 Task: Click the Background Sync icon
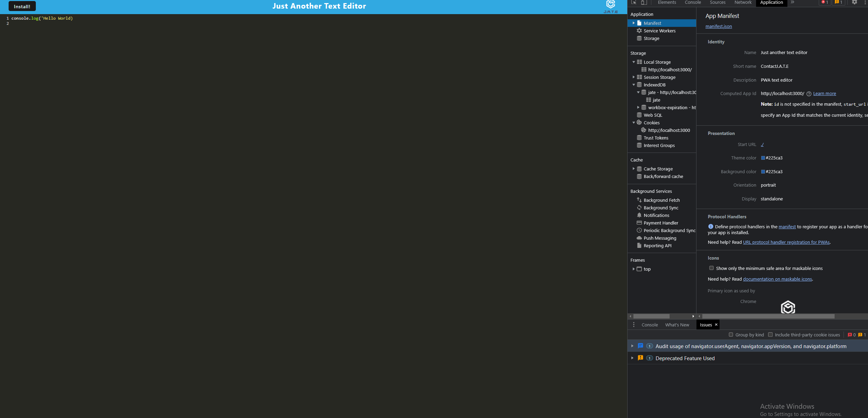point(639,208)
